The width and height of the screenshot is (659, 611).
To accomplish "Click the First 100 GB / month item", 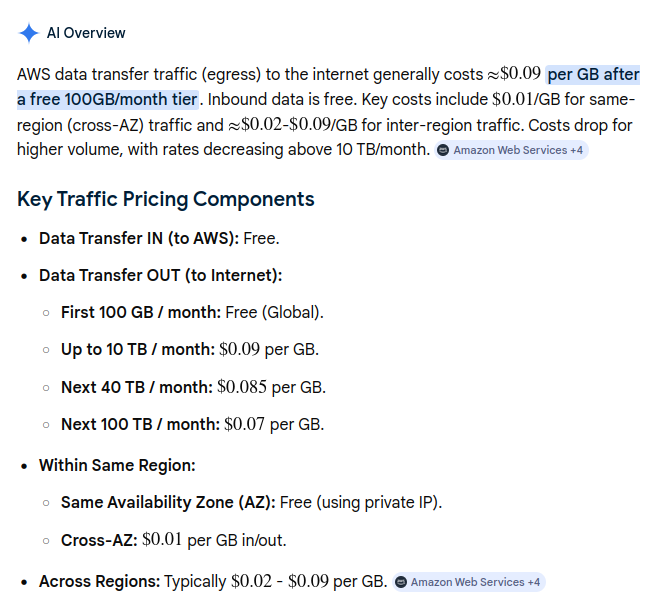I will tap(192, 313).
